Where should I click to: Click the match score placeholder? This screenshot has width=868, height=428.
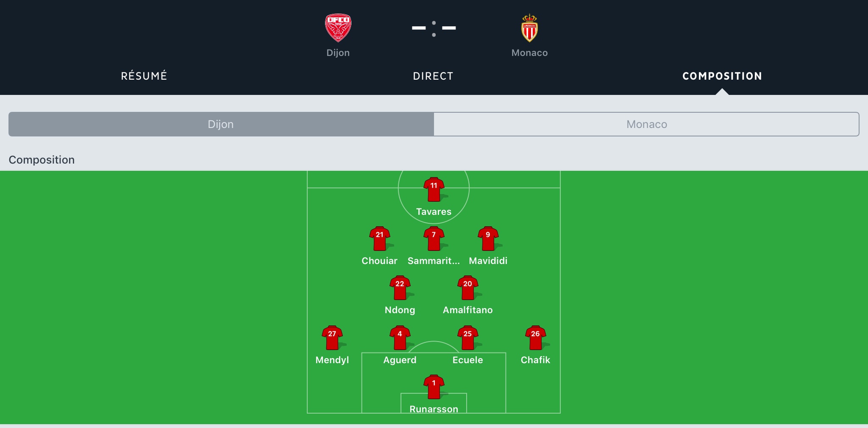[x=434, y=28]
